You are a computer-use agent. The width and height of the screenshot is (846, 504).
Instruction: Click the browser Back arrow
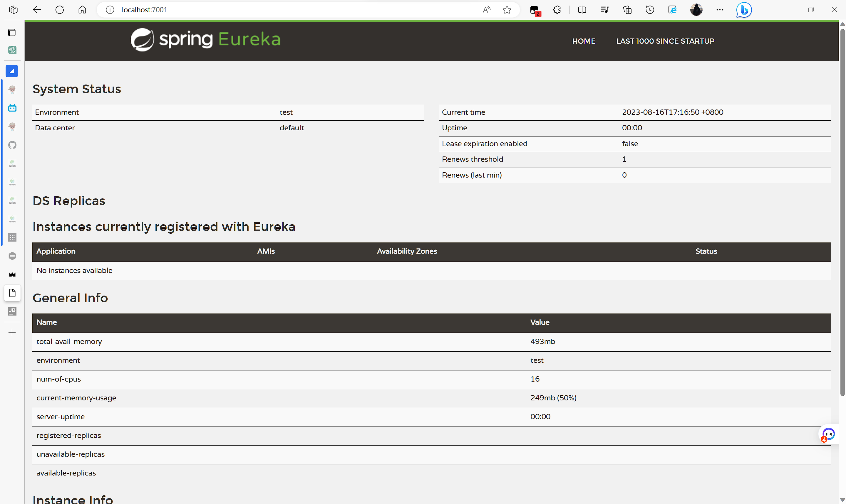point(37,10)
